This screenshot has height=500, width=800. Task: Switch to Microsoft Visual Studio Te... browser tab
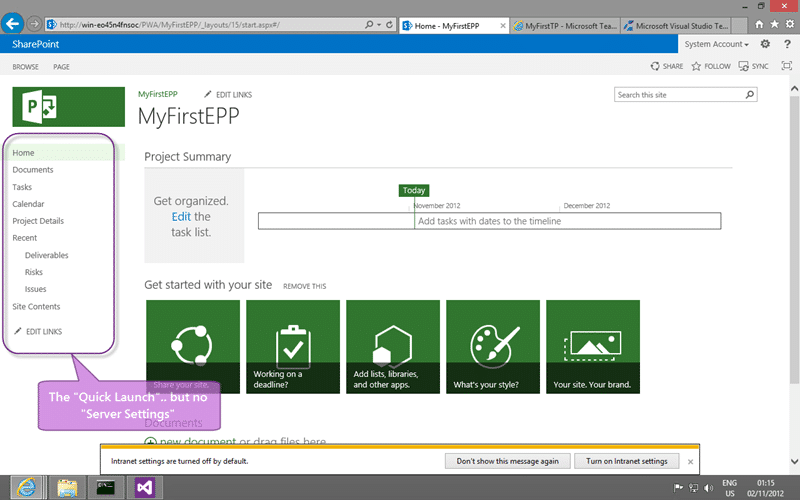[x=677, y=26]
